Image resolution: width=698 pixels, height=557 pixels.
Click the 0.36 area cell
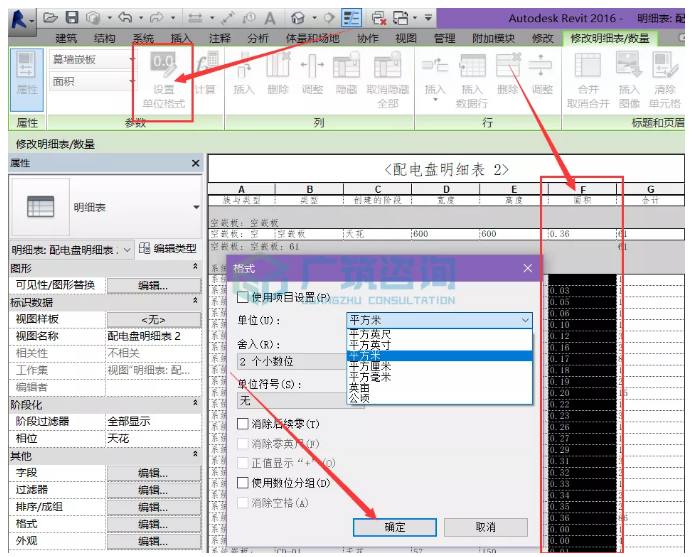point(582,234)
